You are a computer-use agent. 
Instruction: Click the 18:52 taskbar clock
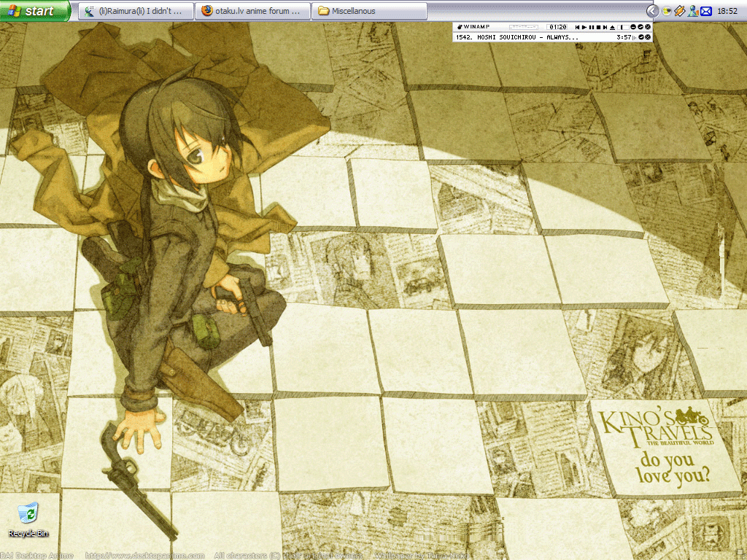click(727, 11)
